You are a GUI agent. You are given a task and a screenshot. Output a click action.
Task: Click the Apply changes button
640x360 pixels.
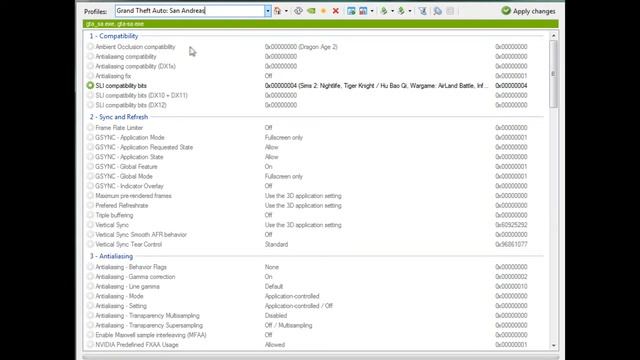(x=529, y=11)
